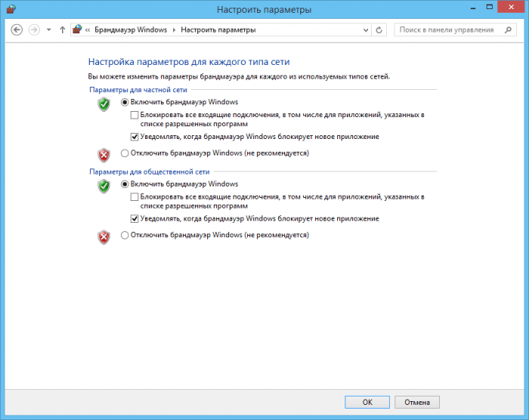Expand the chevron after Брандмауэр Windows breadcrumb
This screenshot has width=529, height=420.
(x=174, y=30)
